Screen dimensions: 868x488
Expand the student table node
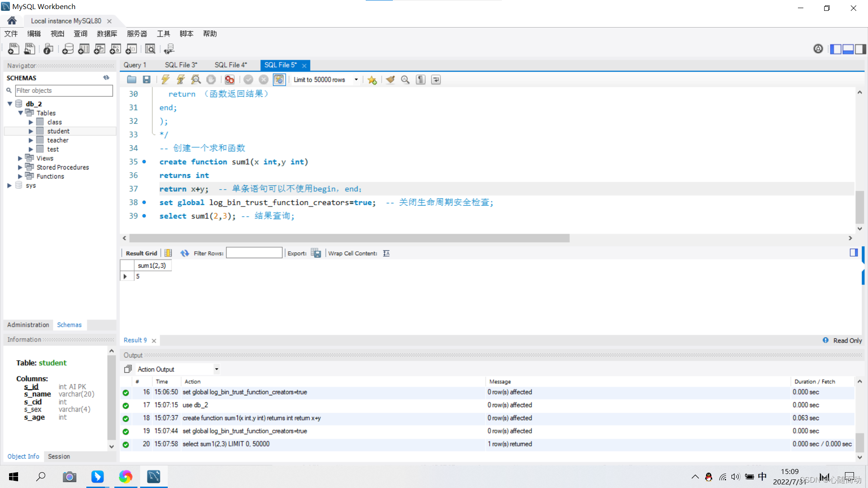click(x=31, y=131)
